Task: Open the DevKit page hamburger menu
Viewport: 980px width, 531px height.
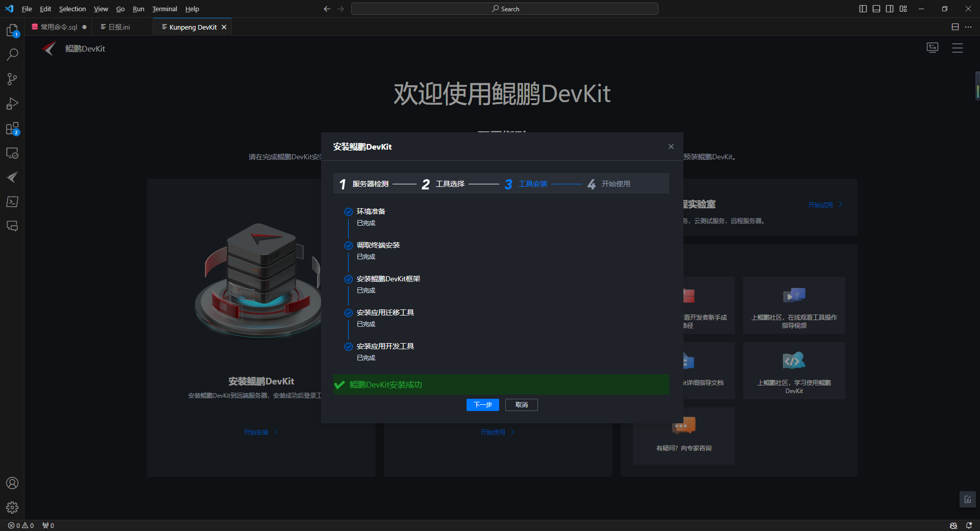Action: coord(958,47)
